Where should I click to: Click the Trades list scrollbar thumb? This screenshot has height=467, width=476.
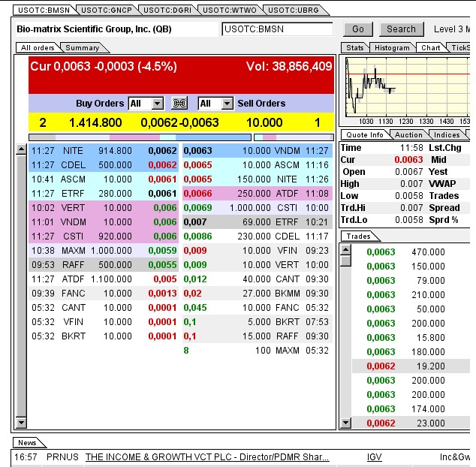click(x=346, y=261)
